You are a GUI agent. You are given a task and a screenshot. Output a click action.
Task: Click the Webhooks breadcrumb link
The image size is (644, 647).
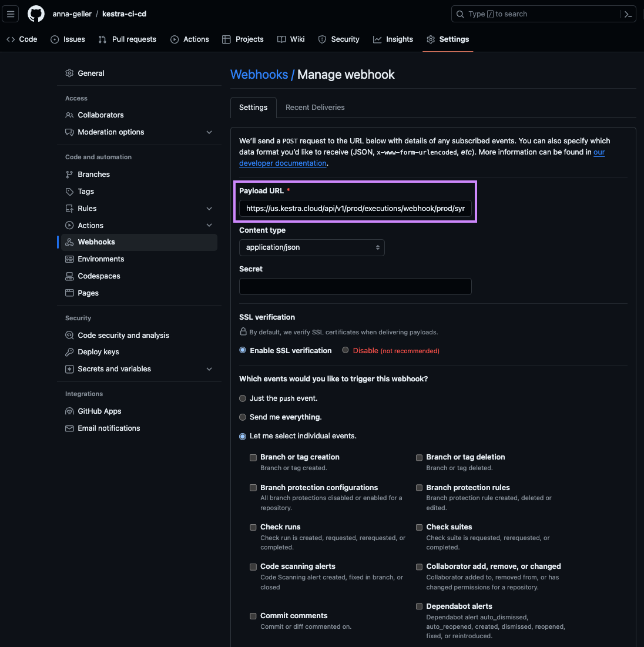[x=260, y=75]
